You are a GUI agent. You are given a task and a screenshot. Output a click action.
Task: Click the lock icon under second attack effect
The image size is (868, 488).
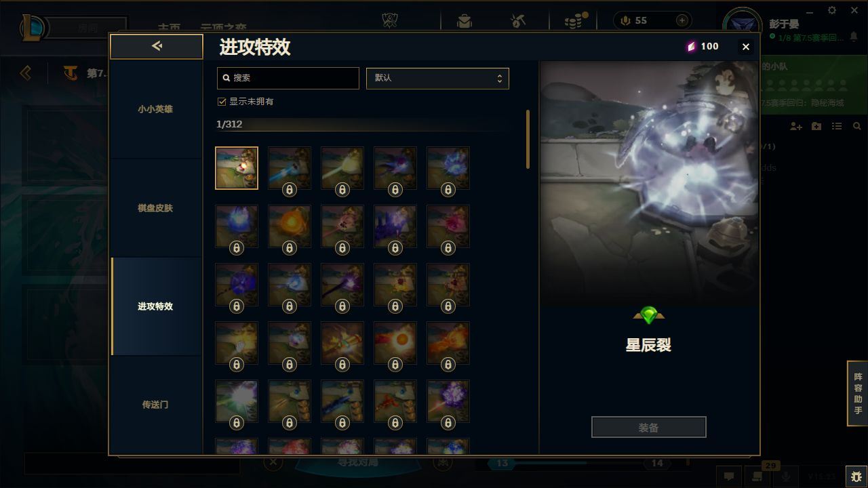pyautogui.click(x=290, y=190)
